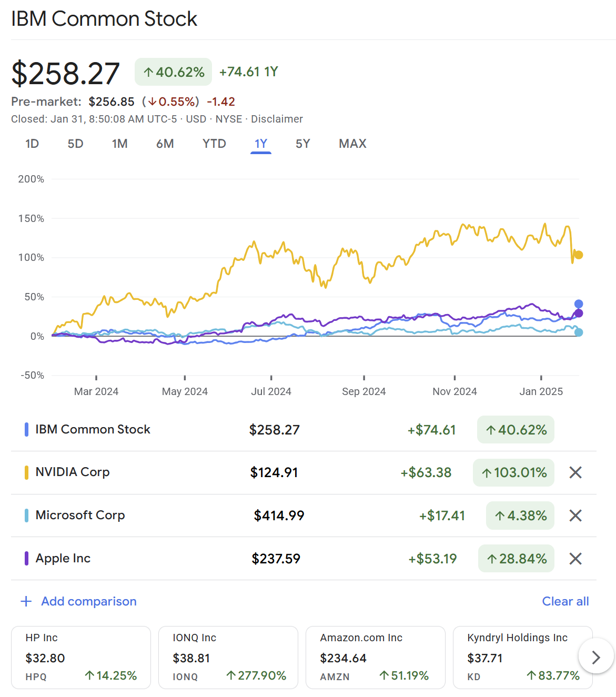Viewport: 616px width, 697px height.
Task: Open the IONQ Inc stock card
Action: point(228,657)
